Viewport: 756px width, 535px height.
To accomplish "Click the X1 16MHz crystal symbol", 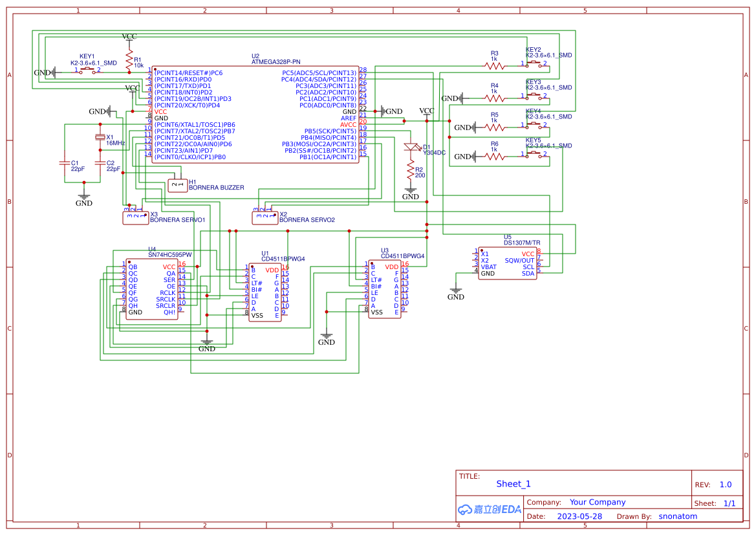I will (100, 136).
